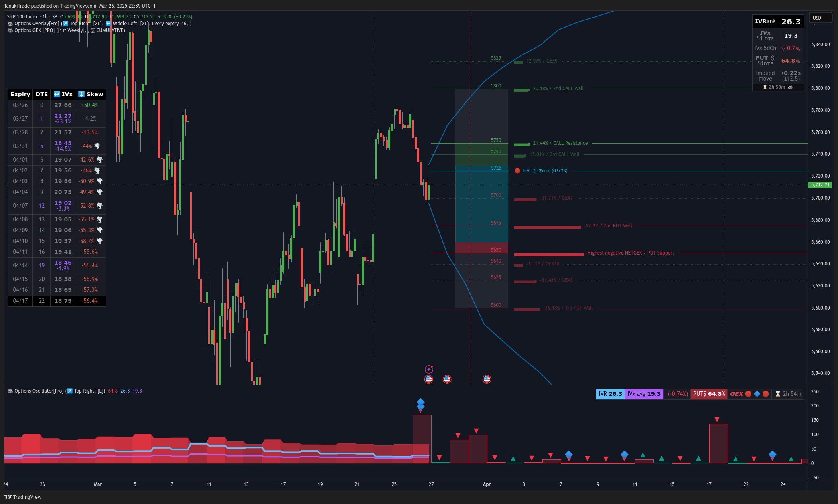Click the US flag event icon above Apr

[487, 379]
